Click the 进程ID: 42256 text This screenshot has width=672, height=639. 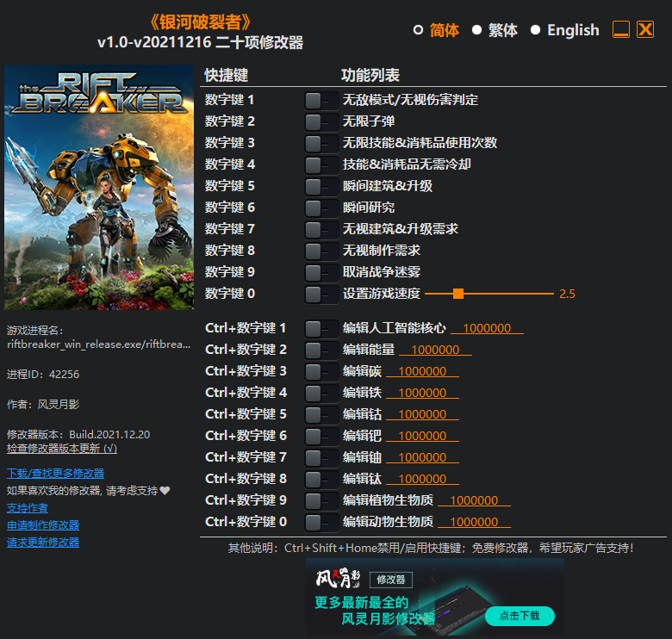[43, 375]
